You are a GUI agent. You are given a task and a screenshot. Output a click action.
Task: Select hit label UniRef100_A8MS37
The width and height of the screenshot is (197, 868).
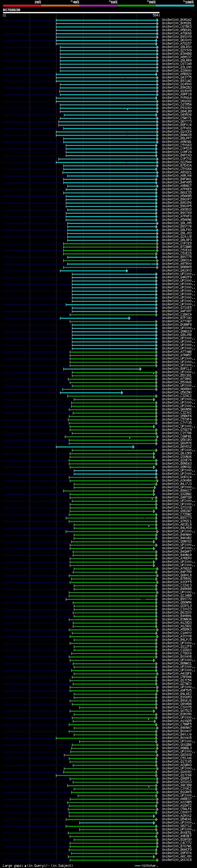pyautogui.click(x=177, y=57)
